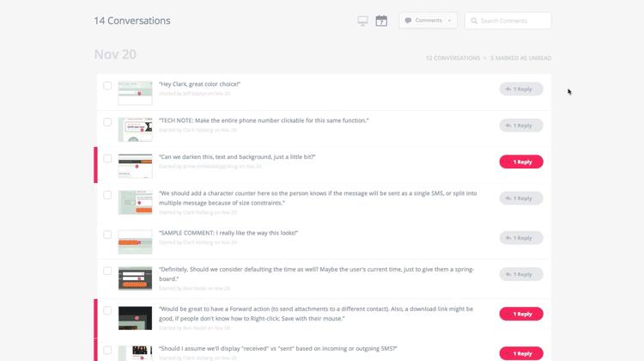Tick checkbox for "Hey Clark, great color choice!"
This screenshot has height=361, width=644.
coord(107,85)
